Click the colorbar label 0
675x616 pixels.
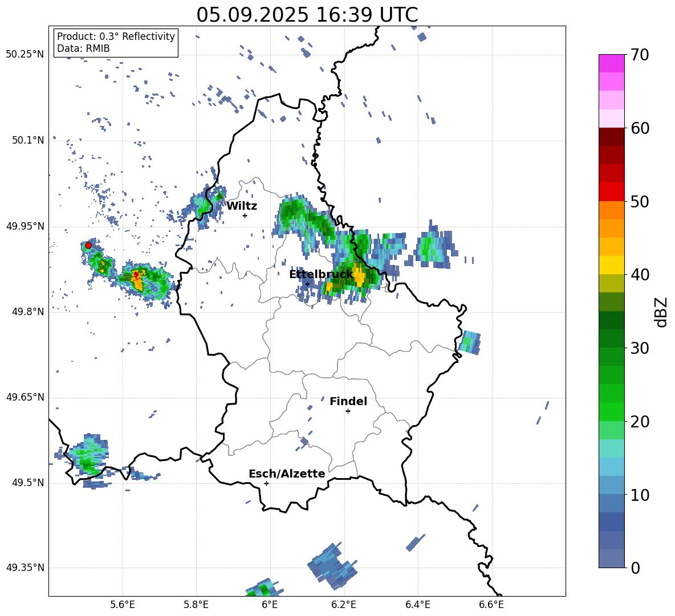click(635, 568)
